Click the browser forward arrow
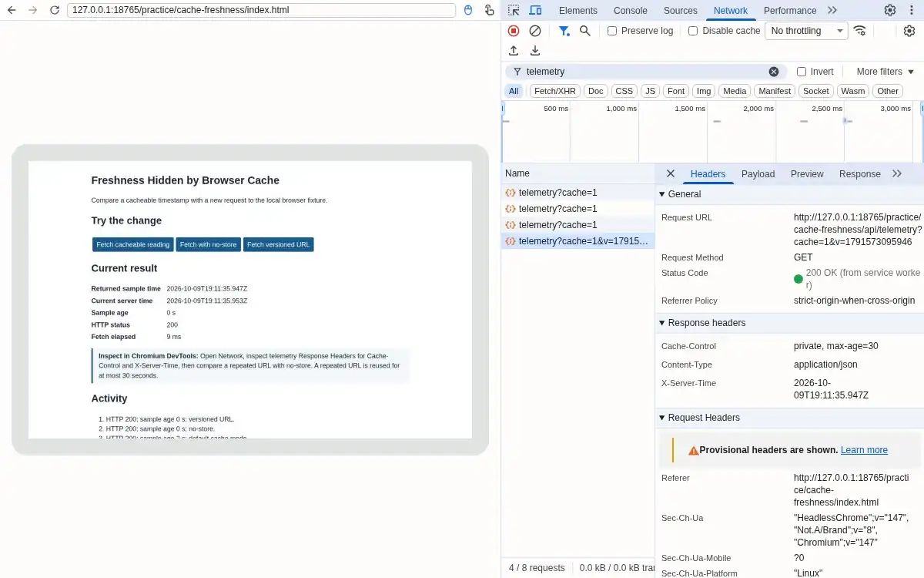 click(32, 10)
